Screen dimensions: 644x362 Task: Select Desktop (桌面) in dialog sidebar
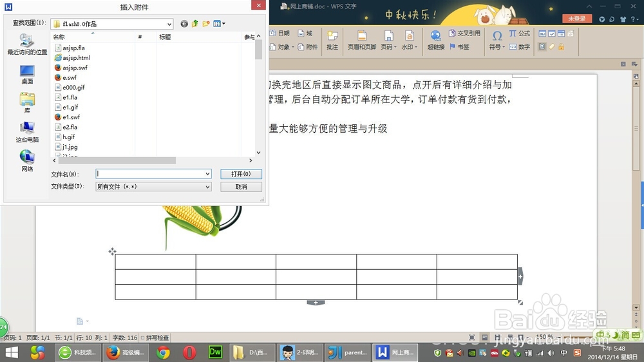(x=27, y=74)
